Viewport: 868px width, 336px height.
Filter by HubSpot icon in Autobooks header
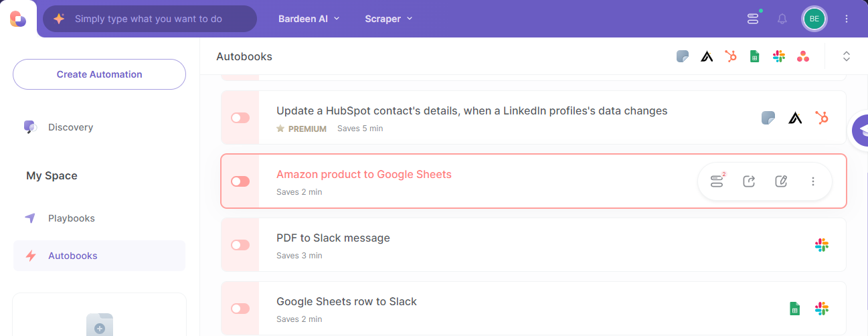pyautogui.click(x=731, y=57)
